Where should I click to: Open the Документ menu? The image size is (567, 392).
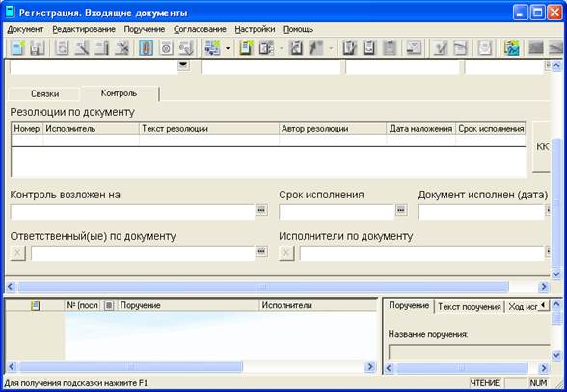(25, 29)
